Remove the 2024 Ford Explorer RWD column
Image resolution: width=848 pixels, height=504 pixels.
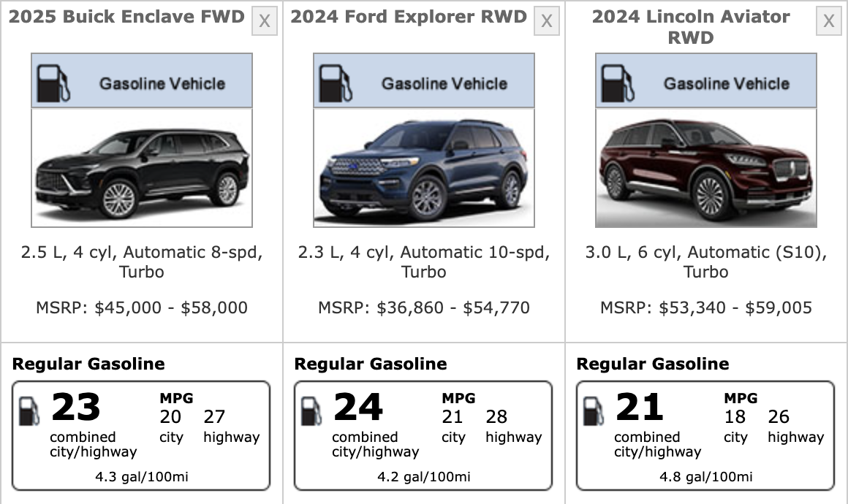[546, 22]
